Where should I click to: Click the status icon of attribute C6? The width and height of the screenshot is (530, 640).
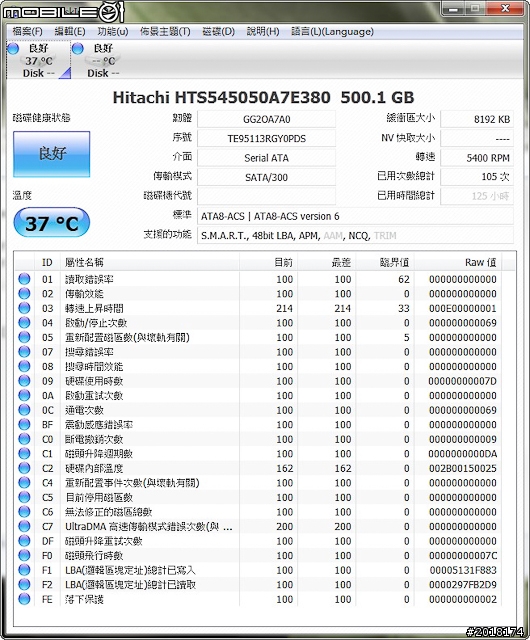click(24, 511)
